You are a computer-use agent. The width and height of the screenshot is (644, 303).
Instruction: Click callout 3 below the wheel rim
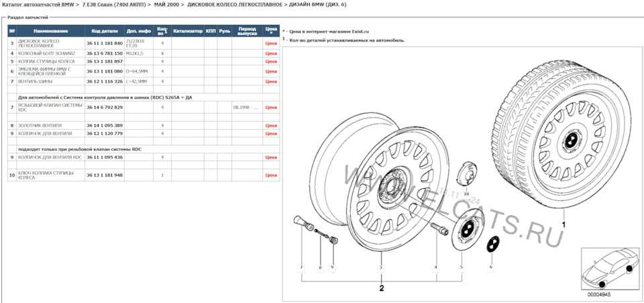pos(381,268)
